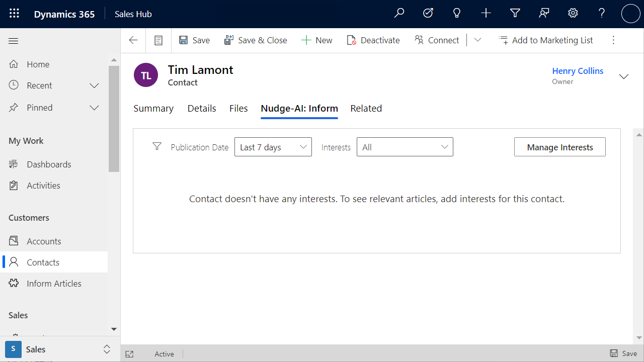Open the app launcher waffle icon
Image resolution: width=644 pixels, height=362 pixels.
14,14
